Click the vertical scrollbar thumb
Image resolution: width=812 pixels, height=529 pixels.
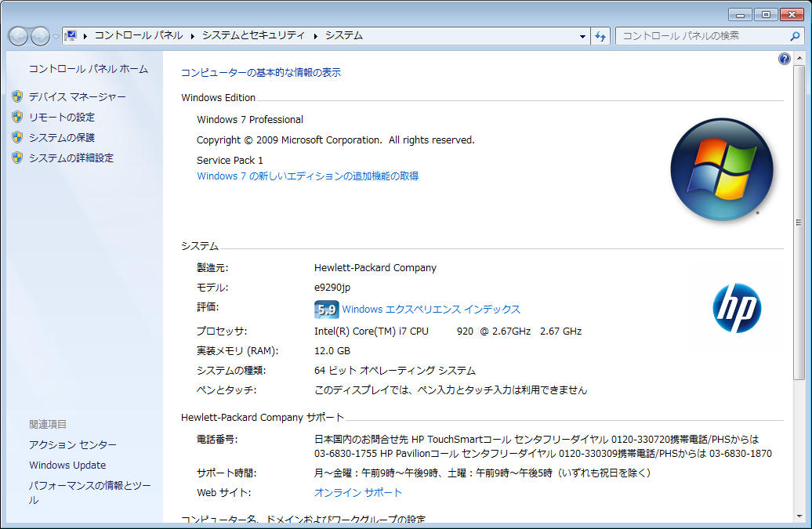[x=799, y=223]
